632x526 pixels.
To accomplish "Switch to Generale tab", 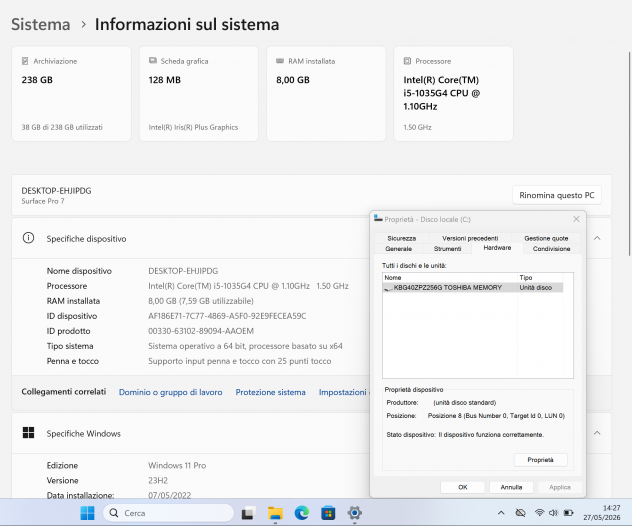I will (399, 249).
